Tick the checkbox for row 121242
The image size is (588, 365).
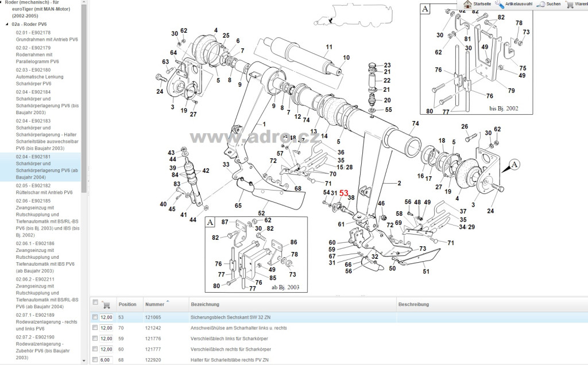(x=95, y=328)
